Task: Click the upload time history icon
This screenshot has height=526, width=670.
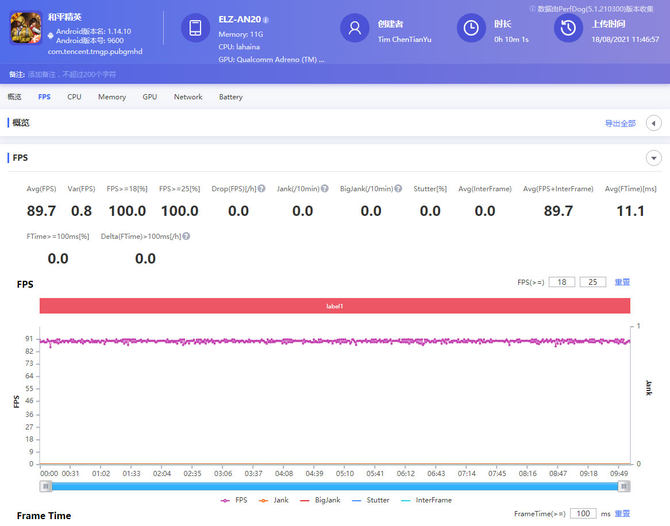Action: [x=568, y=28]
